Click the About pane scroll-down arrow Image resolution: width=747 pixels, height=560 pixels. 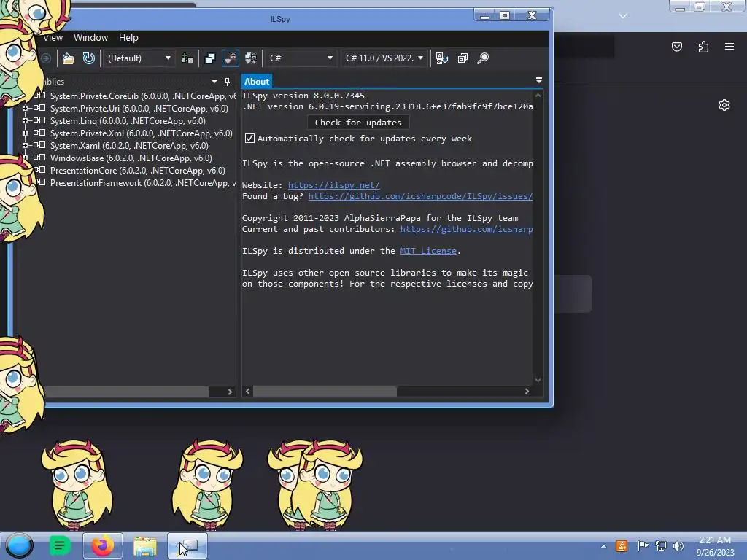(x=538, y=380)
